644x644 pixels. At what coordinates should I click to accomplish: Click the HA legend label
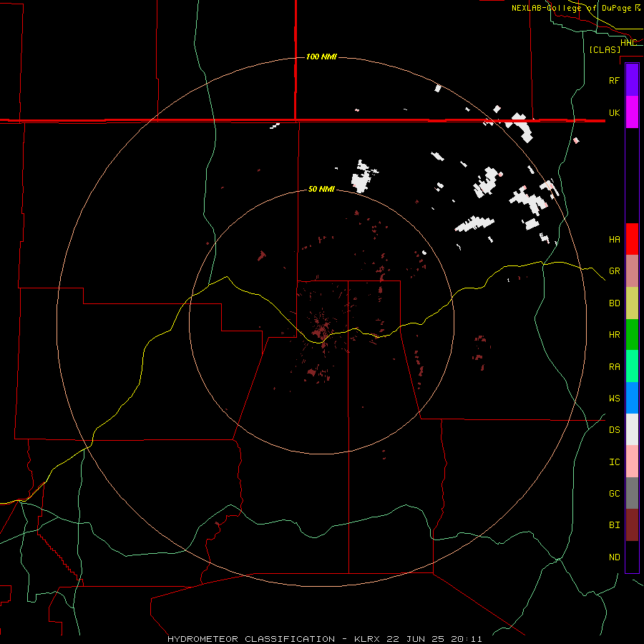614,240
